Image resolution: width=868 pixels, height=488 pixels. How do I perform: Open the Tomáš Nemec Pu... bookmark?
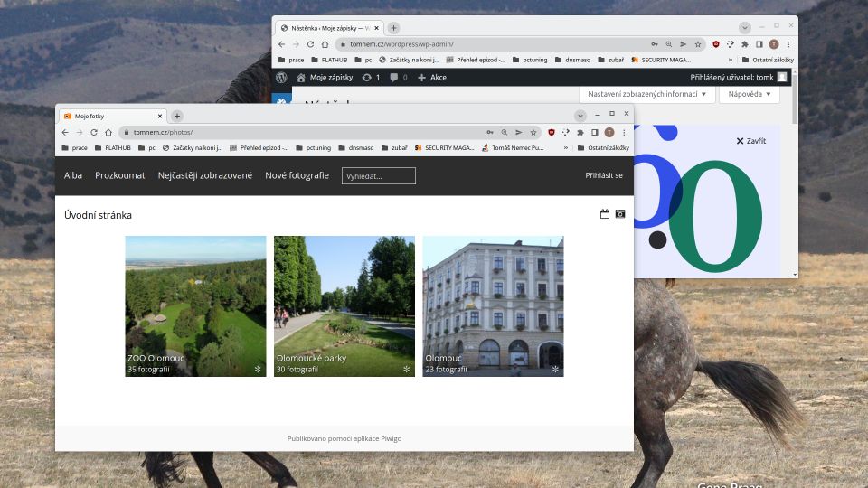pyautogui.click(x=514, y=147)
